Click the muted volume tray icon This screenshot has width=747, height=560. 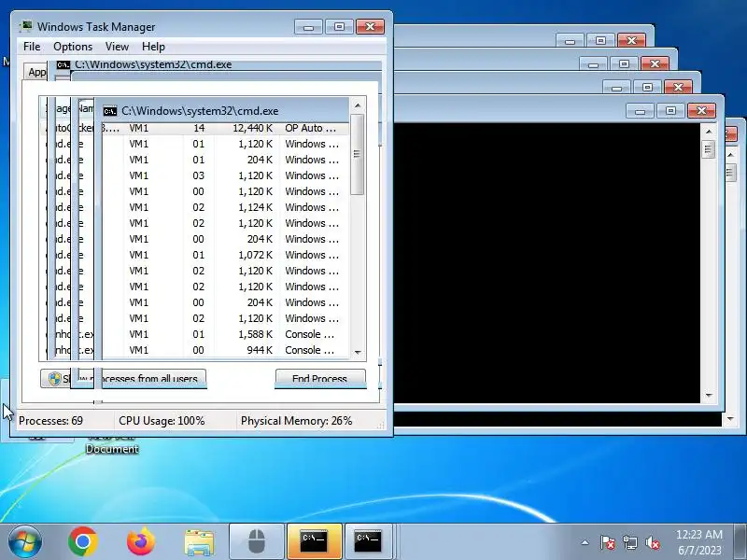653,542
